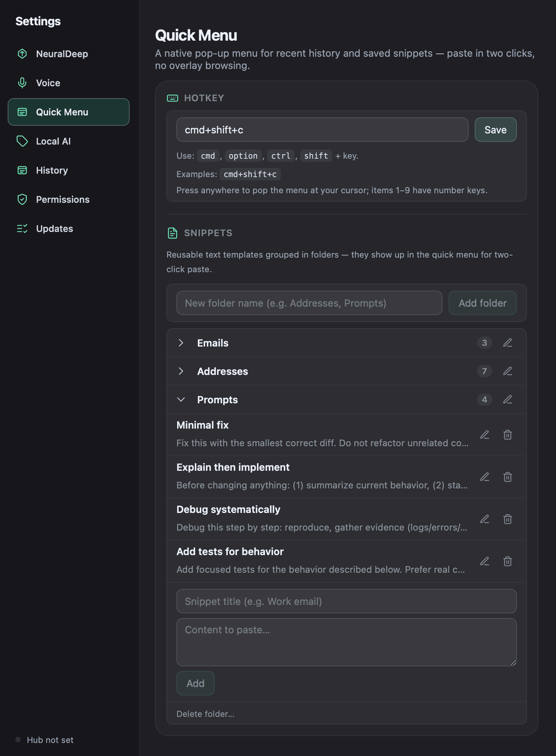Click the Add tests for behavior title
Screen dimensions: 556x756
pyautogui.click(x=230, y=551)
